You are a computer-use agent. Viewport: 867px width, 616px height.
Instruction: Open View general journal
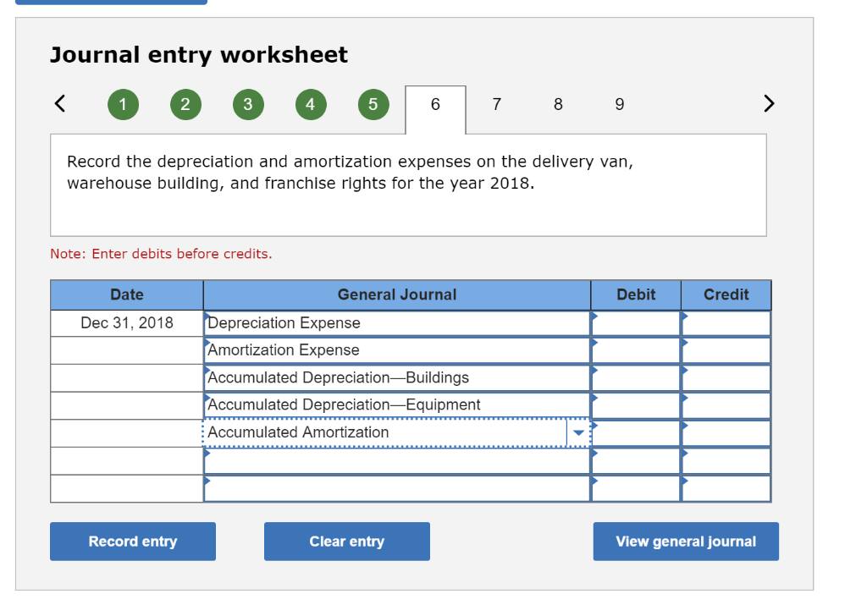[686, 542]
